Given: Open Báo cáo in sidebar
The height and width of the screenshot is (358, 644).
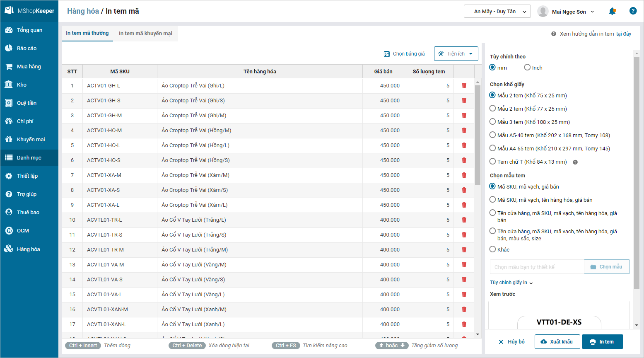Looking at the screenshot, I should 29,48.
